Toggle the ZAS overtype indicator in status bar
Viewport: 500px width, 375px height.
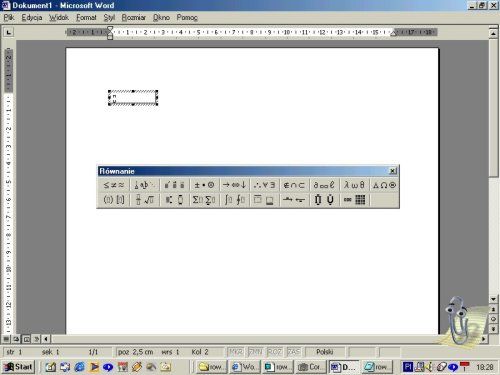click(293, 352)
